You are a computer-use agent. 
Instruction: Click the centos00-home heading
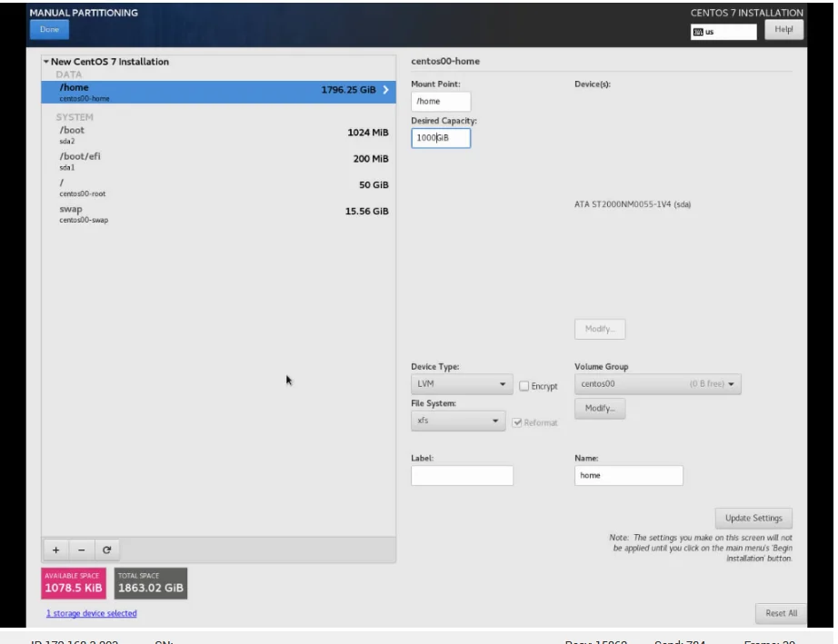[445, 62]
